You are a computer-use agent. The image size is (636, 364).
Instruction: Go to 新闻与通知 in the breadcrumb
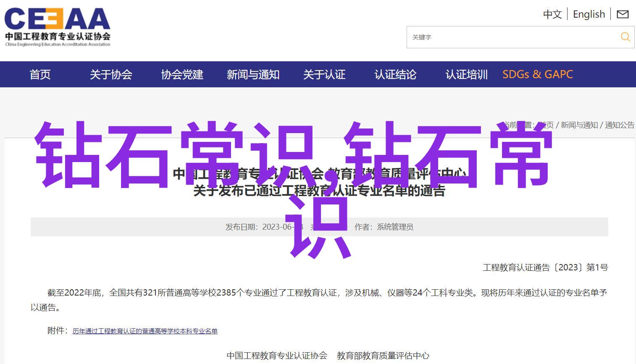click(579, 125)
